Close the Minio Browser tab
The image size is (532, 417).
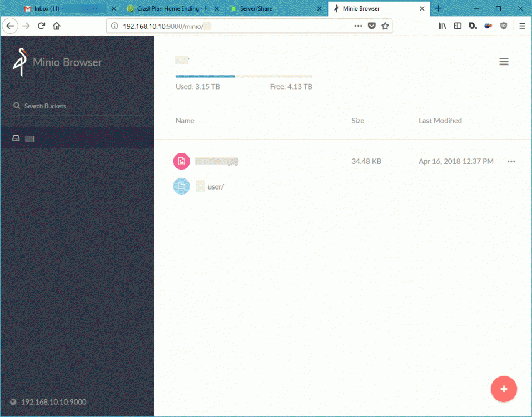coord(422,9)
